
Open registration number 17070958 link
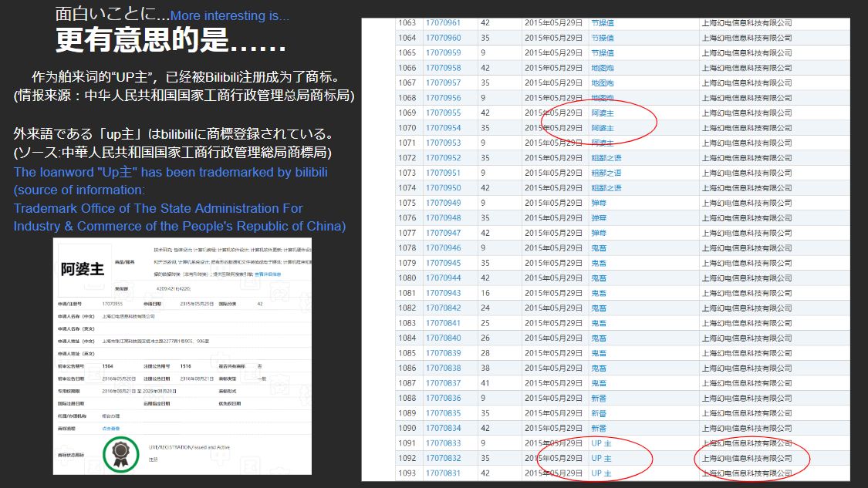[x=443, y=68]
